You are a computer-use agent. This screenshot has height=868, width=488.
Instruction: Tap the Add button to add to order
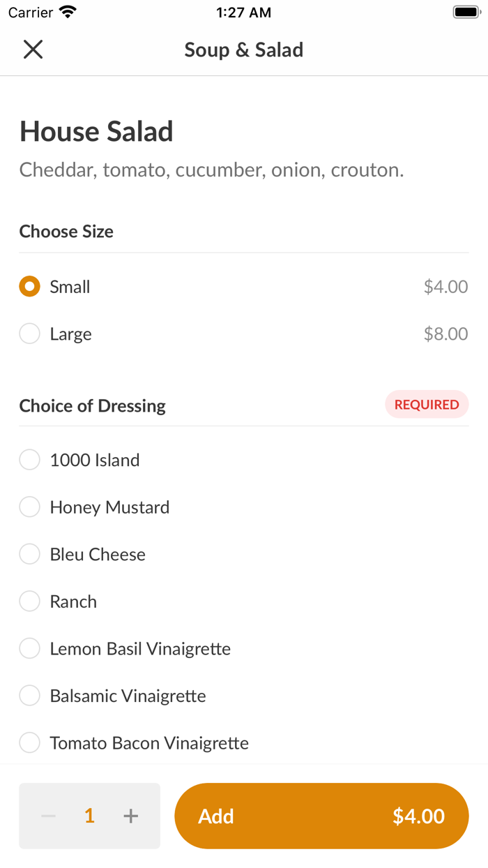321,816
